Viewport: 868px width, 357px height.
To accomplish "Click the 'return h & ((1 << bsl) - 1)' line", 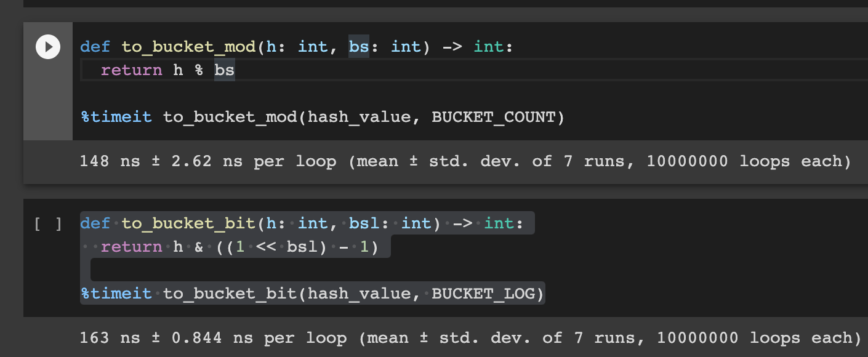I will pos(239,247).
